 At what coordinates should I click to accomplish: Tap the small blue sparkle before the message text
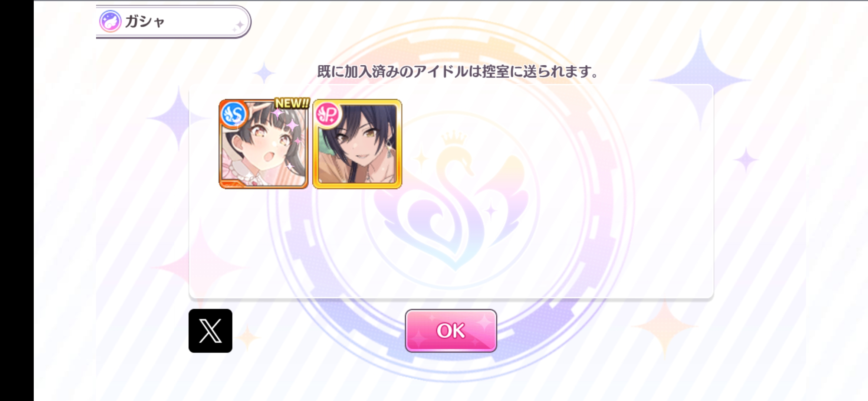point(264,72)
